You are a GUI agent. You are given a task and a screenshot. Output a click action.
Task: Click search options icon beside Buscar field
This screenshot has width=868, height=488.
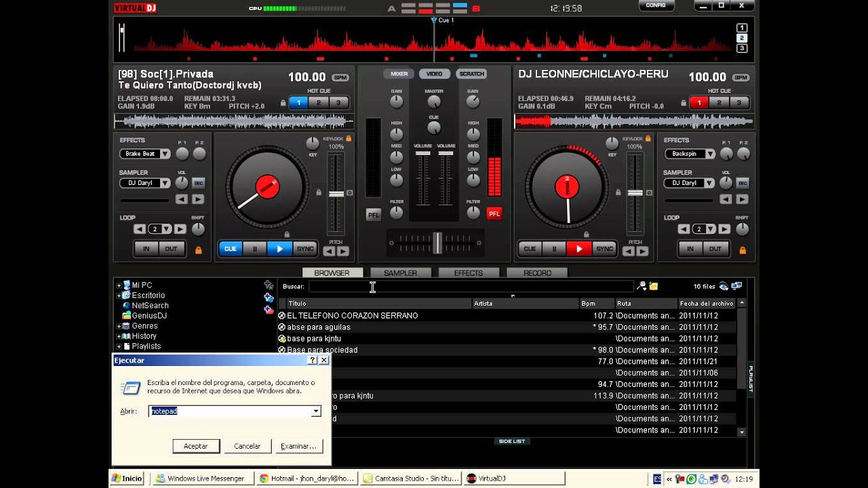[642, 286]
